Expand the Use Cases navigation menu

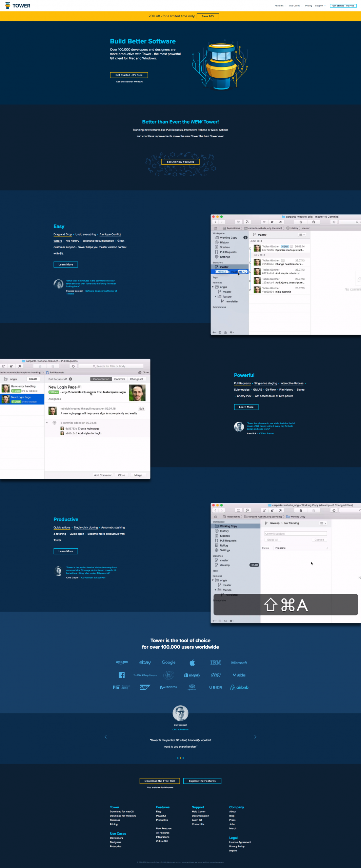(x=295, y=6)
